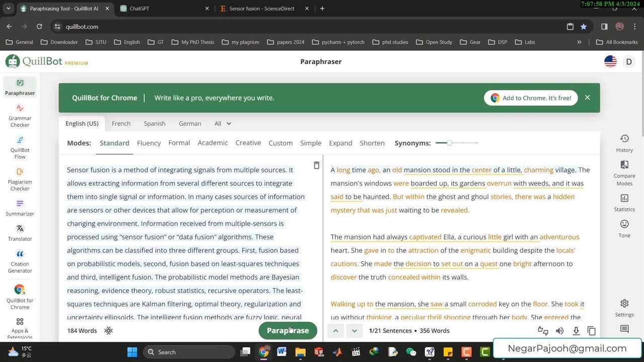Go to next sentence with down arrow
The height and width of the screenshot is (362, 644).
354,330
